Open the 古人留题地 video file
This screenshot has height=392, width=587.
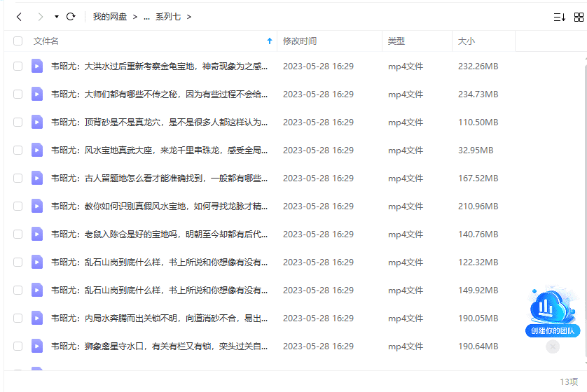160,178
